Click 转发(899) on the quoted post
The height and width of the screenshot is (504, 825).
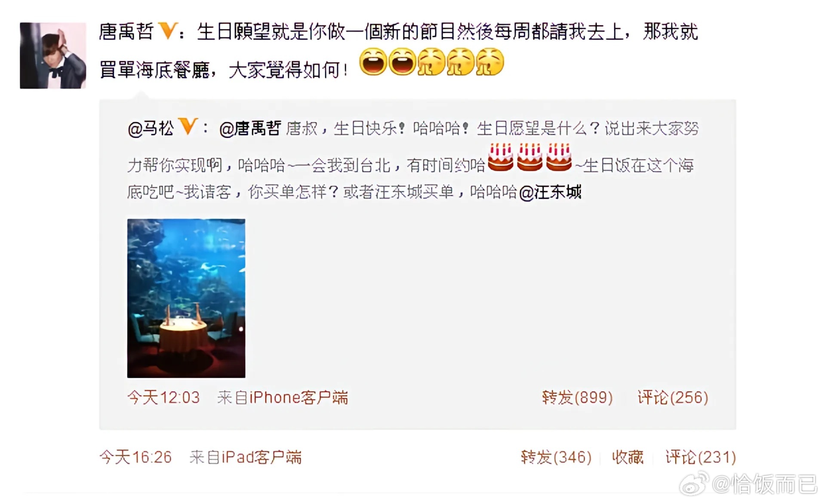coord(577,397)
